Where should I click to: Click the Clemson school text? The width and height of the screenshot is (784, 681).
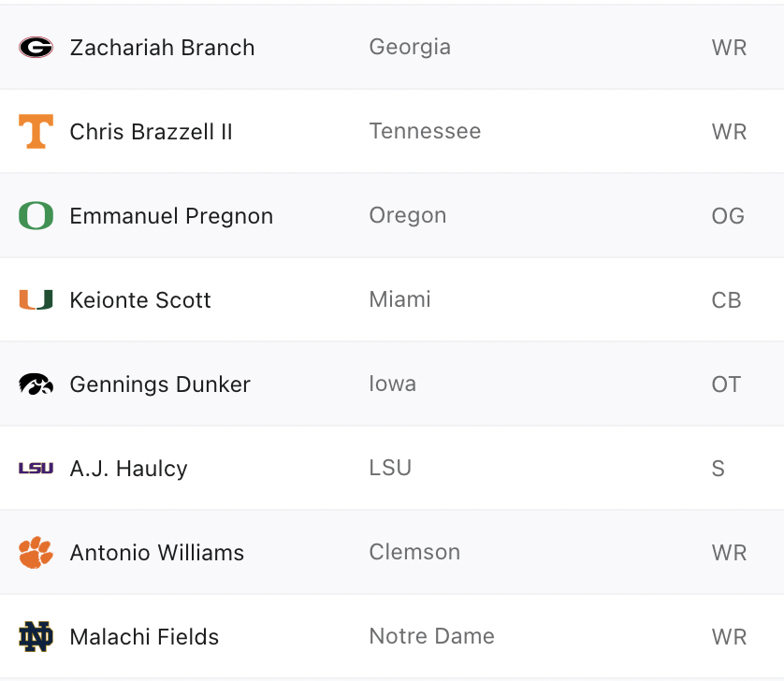tap(414, 552)
